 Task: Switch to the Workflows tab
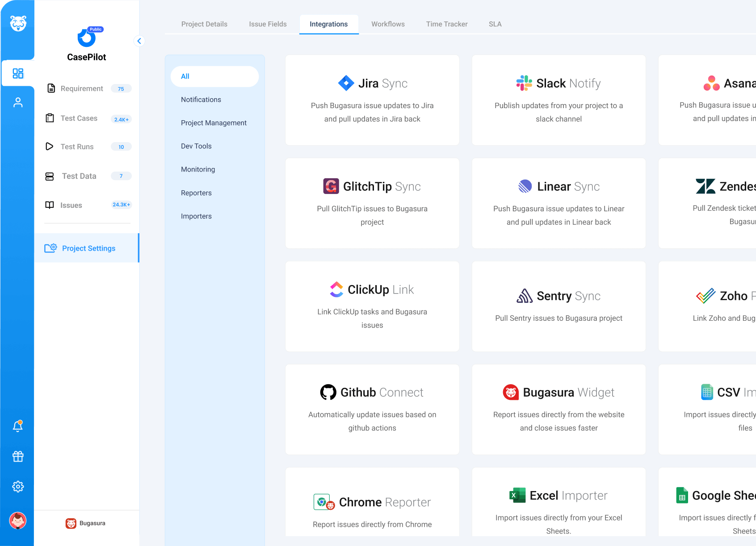coord(388,24)
